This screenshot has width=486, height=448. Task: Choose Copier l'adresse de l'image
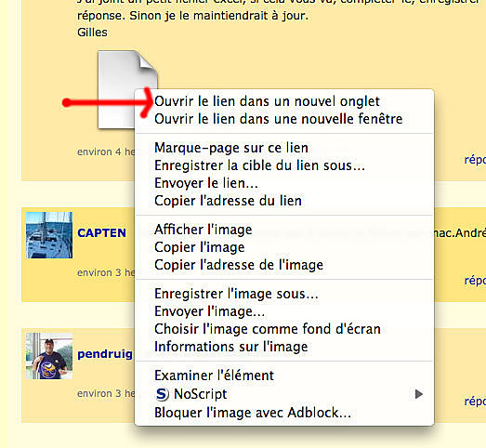[x=284, y=265]
